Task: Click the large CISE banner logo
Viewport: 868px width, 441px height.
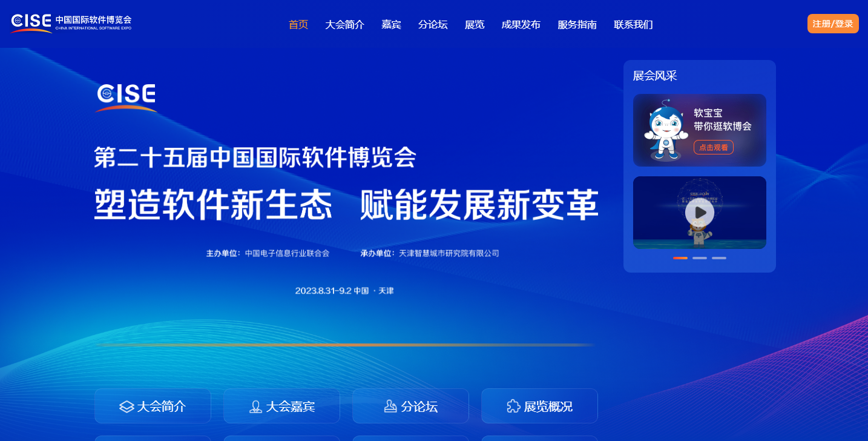Action: (x=127, y=98)
